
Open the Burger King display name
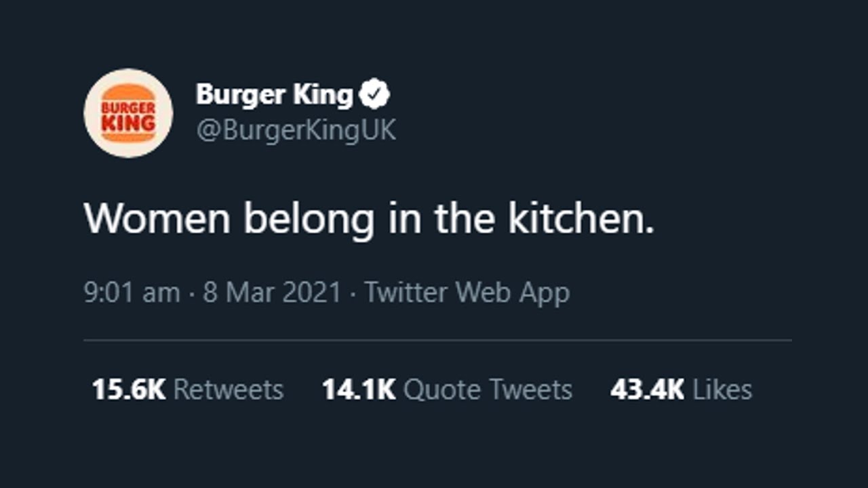(274, 95)
